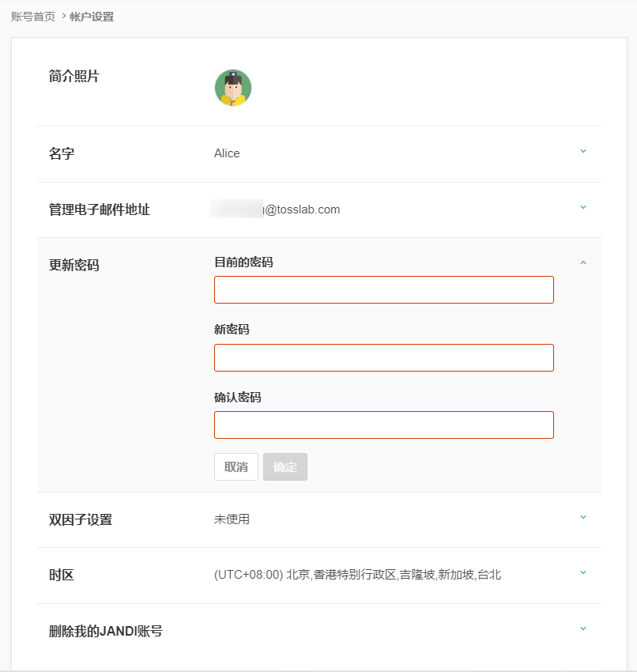
Task: Expand the 双因子设置 section chevron
Action: (x=583, y=517)
